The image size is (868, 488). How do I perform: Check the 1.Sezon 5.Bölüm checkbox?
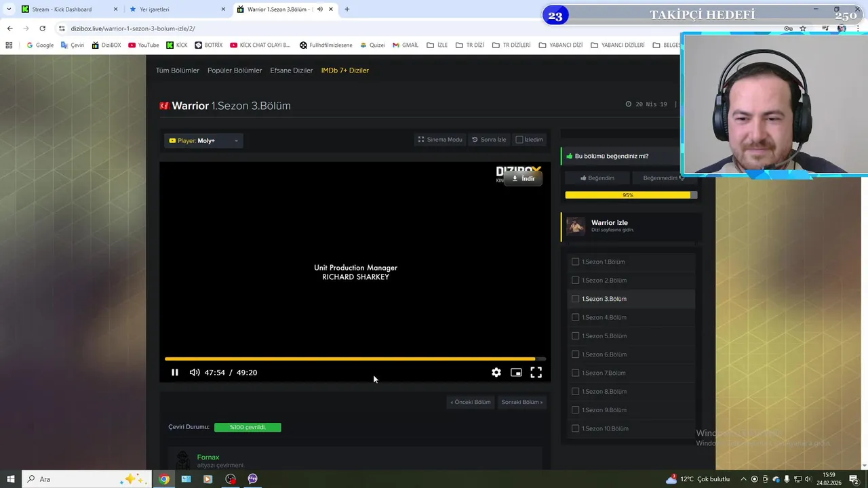575,335
